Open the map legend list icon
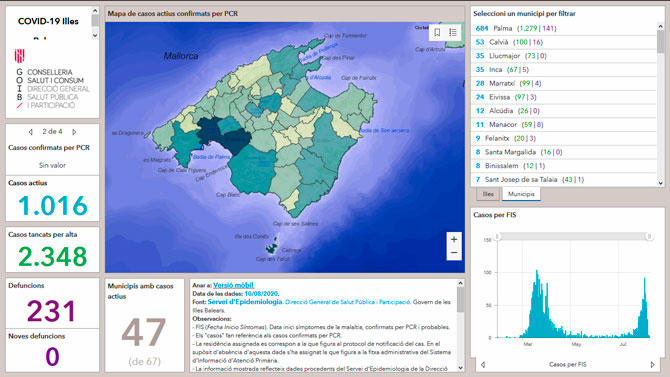Viewport: 670px width, 377px height. [453, 32]
